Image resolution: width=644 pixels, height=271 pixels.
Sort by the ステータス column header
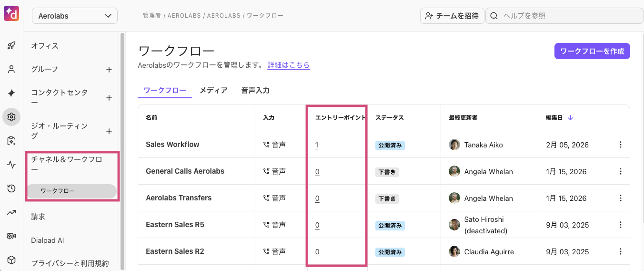pos(390,118)
